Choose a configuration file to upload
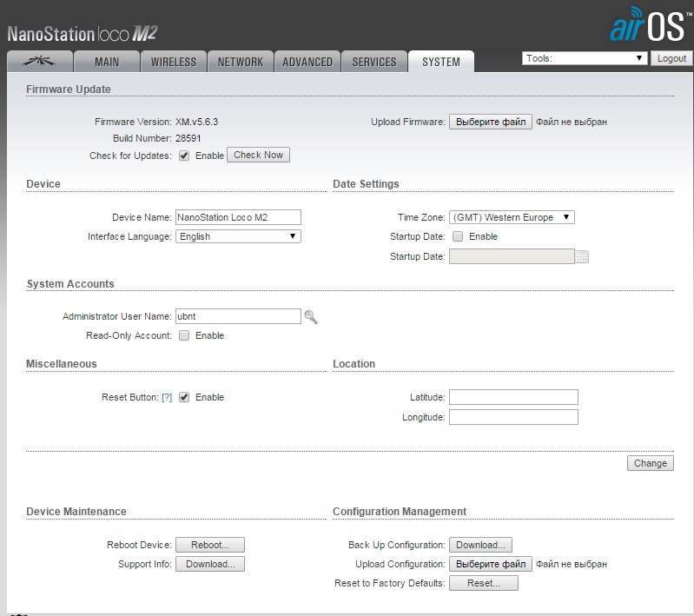This screenshot has height=616, width=694. click(x=491, y=564)
